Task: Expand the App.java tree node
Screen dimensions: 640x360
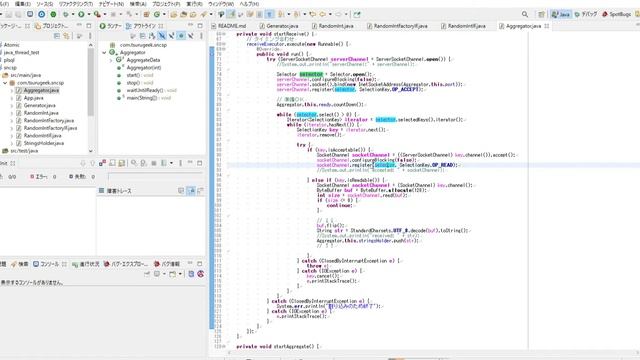Action: [x=11, y=98]
